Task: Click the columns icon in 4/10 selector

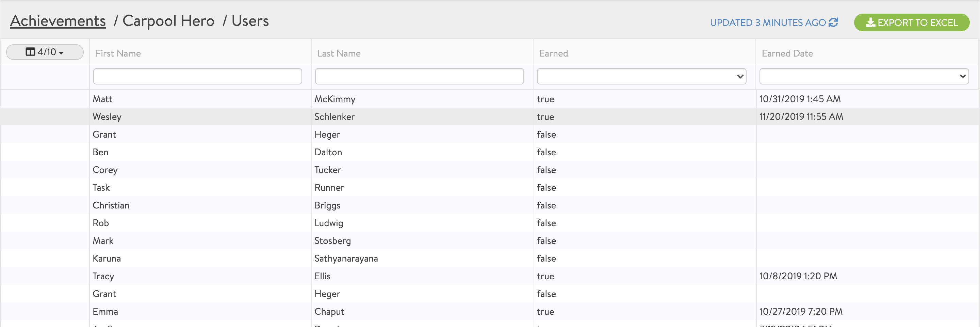Action: 30,52
